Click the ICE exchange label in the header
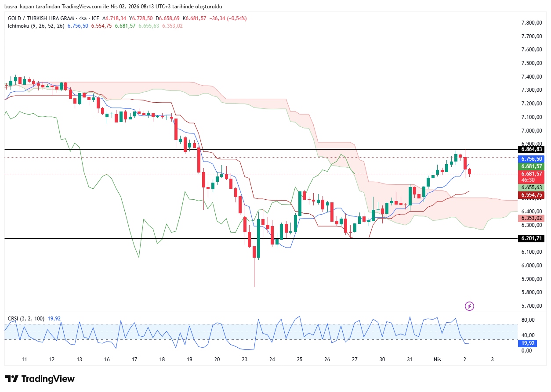551x392 pixels. pos(95,18)
